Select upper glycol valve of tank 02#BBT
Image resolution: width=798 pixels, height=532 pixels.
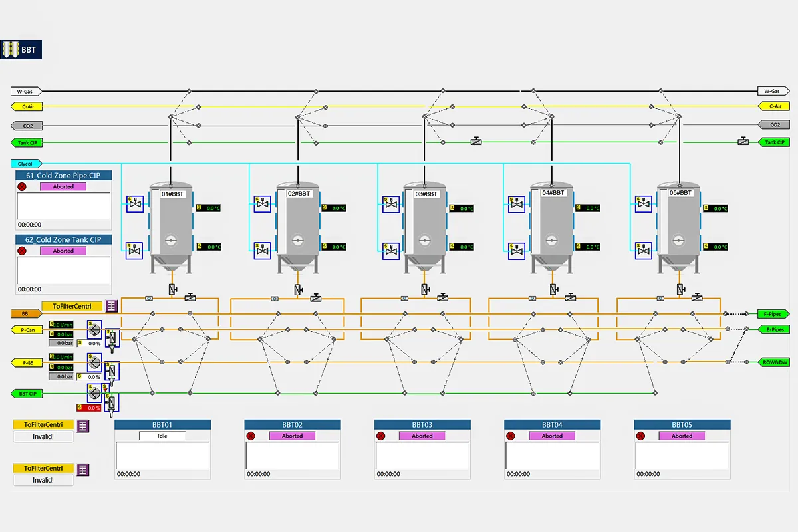(x=264, y=204)
